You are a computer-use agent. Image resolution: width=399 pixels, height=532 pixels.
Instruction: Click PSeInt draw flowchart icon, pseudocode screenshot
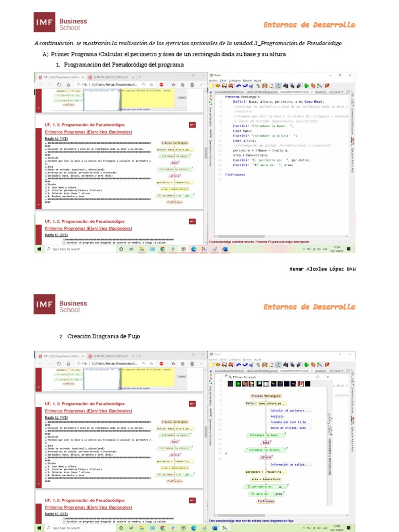pyautogui.click(x=320, y=86)
